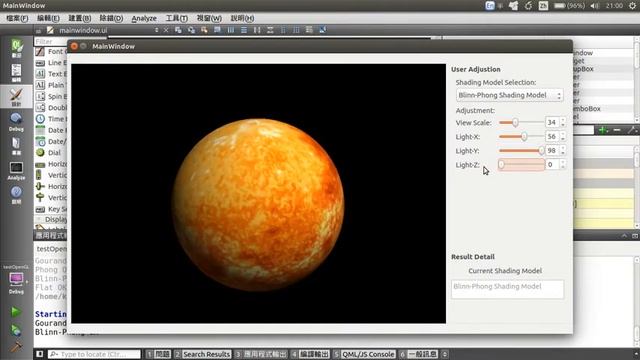Step the View Scale spin box value 34
The width and height of the screenshot is (640, 360).
tap(562, 122)
